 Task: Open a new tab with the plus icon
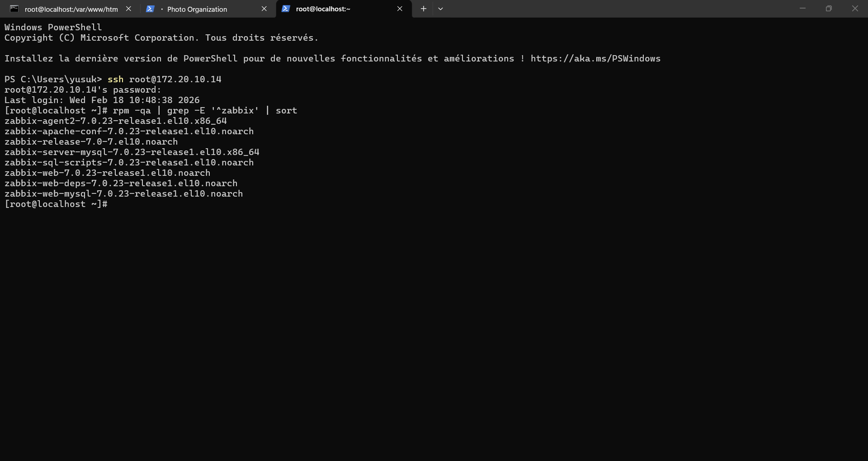click(423, 9)
